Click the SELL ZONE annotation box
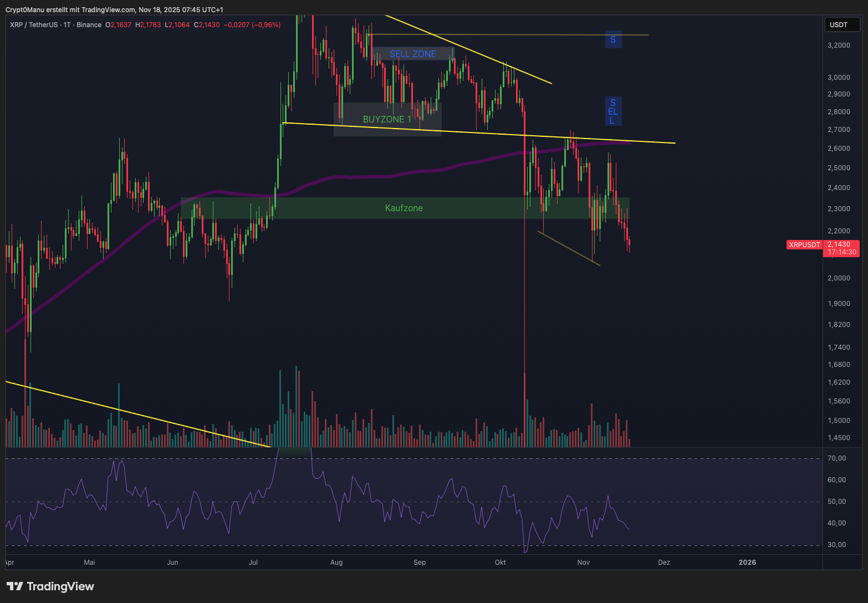The image size is (868, 603). tap(412, 54)
